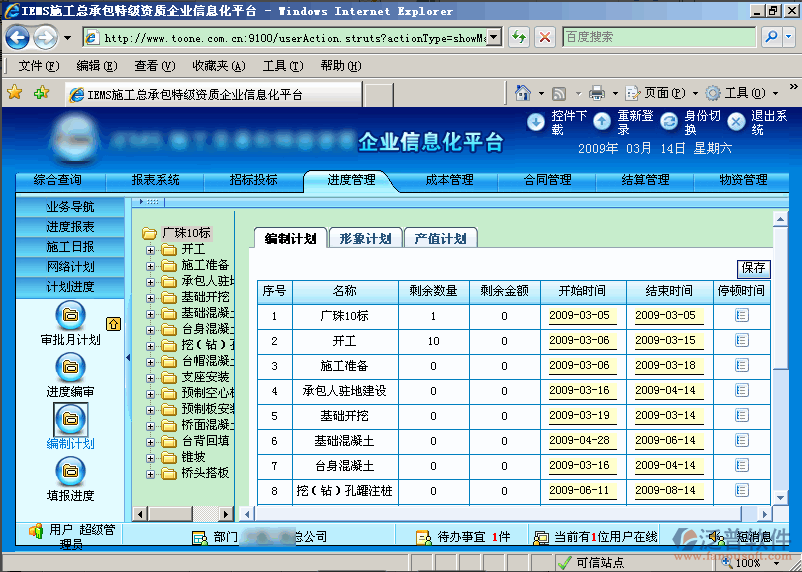
Task: Click the 保存 save button
Action: (x=753, y=268)
